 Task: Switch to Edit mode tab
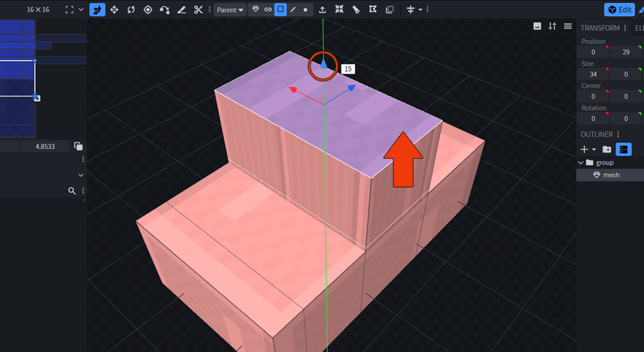[620, 10]
